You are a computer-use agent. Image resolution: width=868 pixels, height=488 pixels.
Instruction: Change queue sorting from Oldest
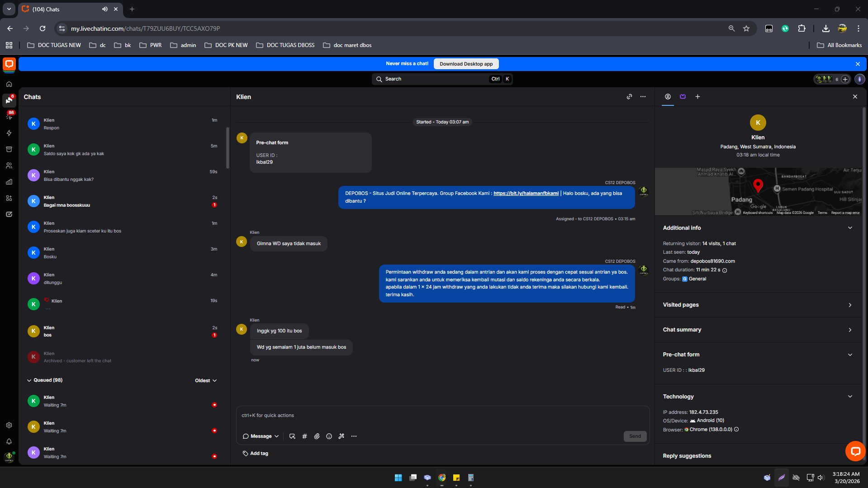pos(206,381)
